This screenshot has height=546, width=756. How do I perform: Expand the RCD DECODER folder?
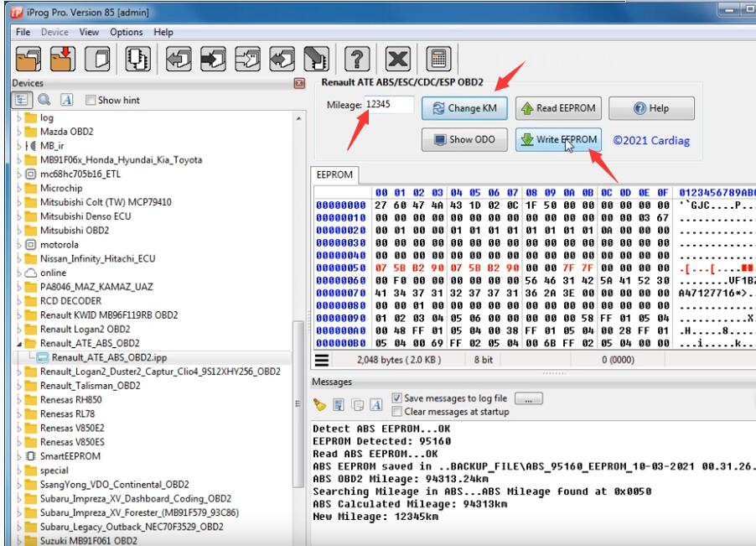pyautogui.click(x=19, y=301)
